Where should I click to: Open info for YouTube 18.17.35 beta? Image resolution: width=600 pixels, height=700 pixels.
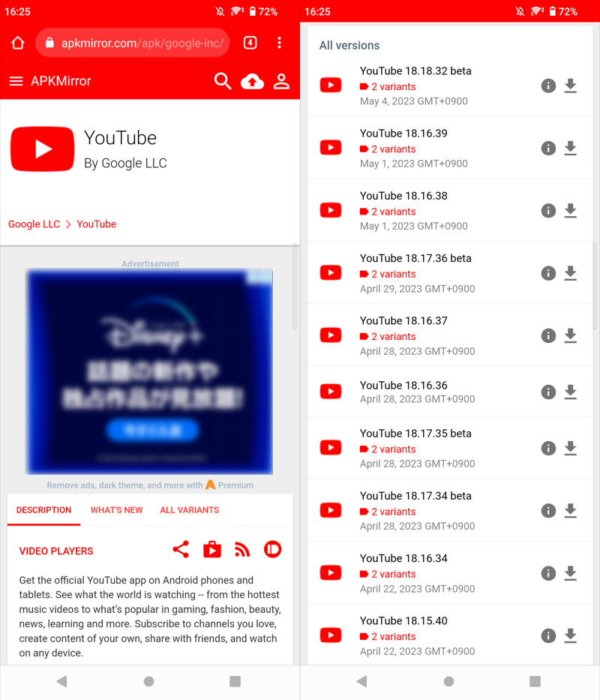[x=548, y=448]
